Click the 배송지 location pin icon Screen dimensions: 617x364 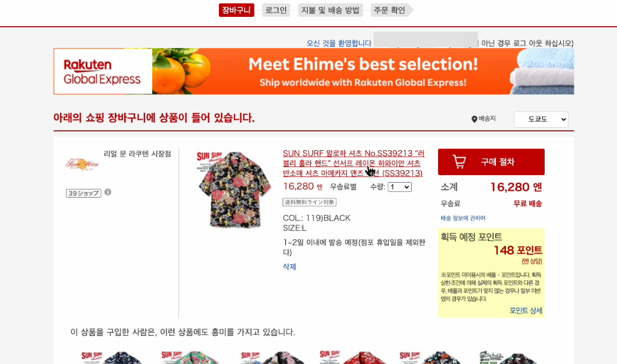coord(474,119)
